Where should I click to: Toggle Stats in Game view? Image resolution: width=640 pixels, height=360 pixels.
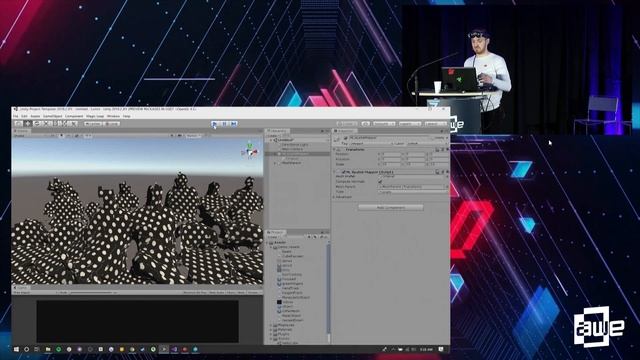pyautogui.click(x=241, y=292)
